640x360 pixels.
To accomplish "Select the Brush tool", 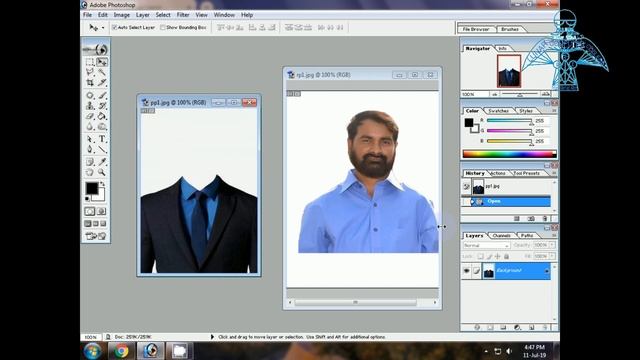I will tap(102, 96).
